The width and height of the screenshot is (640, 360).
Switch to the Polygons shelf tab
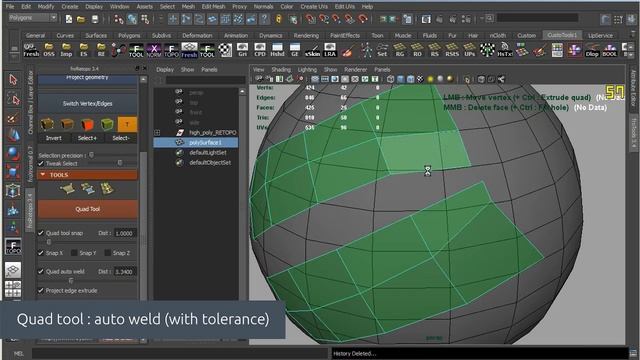pos(129,36)
